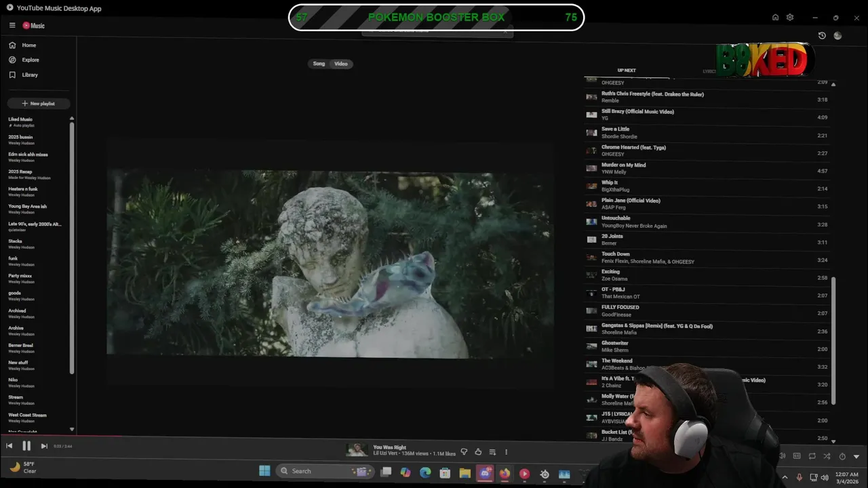Show hidden system tray icons
This screenshot has height=488, width=868.
coord(785,477)
